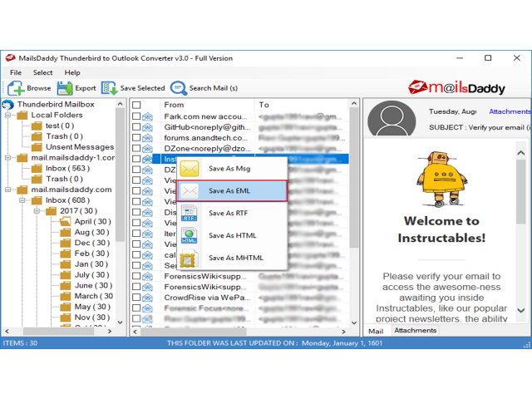Click the Thunderbird Mailbox root icon
This screenshot has width=532, height=399.
[x=8, y=105]
